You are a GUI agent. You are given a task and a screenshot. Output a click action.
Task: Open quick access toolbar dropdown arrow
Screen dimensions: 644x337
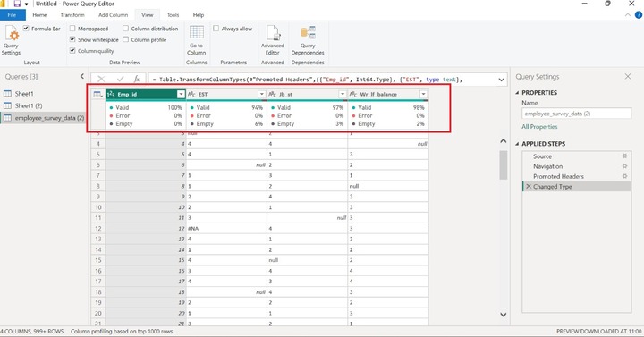(x=26, y=4)
